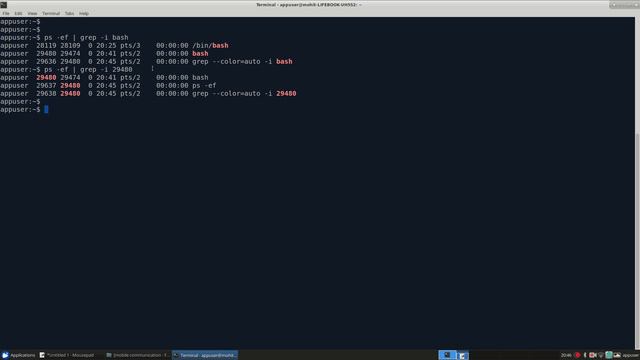This screenshot has height=360, width=640.
Task: Click the highlighted "/bin/bash" process text
Action: 210,45
